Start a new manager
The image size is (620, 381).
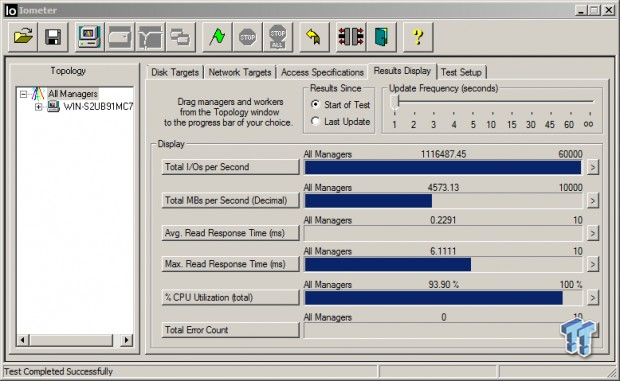89,37
